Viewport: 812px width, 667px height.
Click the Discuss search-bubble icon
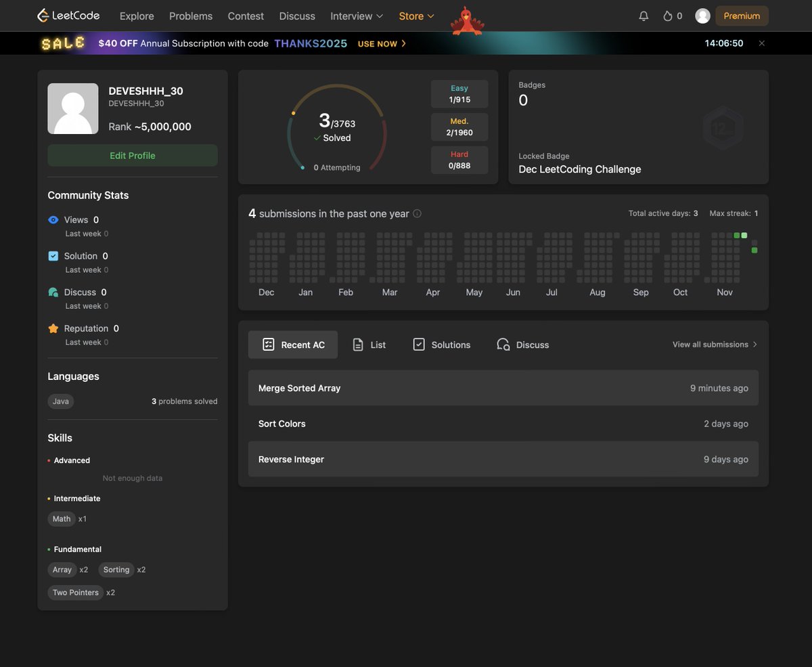tap(503, 345)
